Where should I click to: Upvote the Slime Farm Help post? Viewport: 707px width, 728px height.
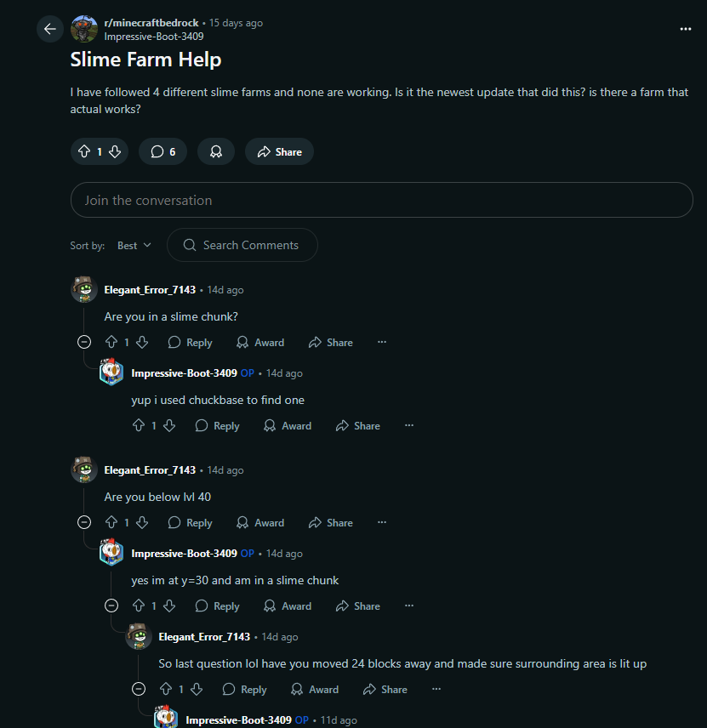click(84, 151)
